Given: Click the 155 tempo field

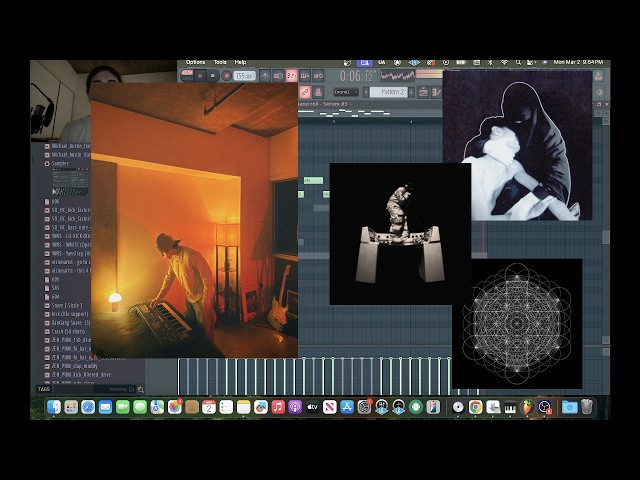Looking at the screenshot, I should coord(244,76).
